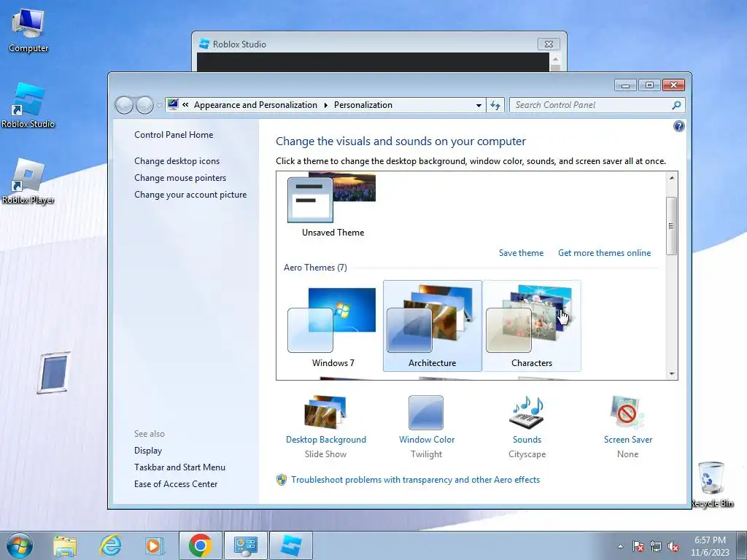Viewport: 747px width, 560px height.
Task: Open Windows Media Player from the taskbar
Action: pyautogui.click(x=155, y=545)
